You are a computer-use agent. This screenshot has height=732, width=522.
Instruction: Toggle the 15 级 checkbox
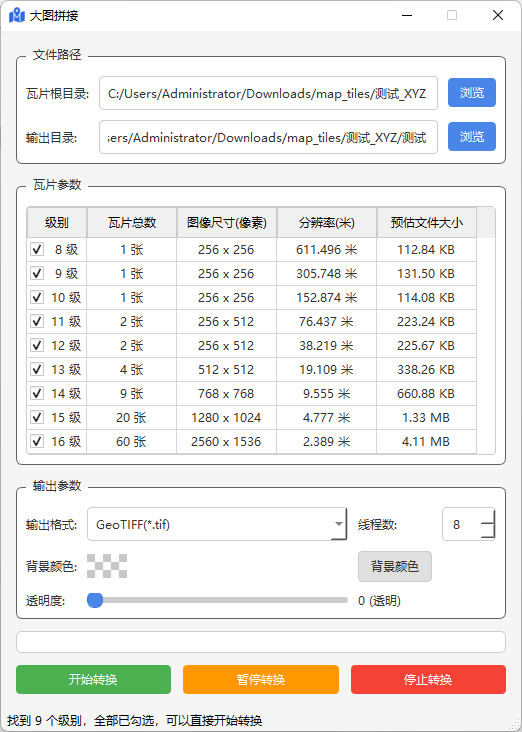(37, 417)
